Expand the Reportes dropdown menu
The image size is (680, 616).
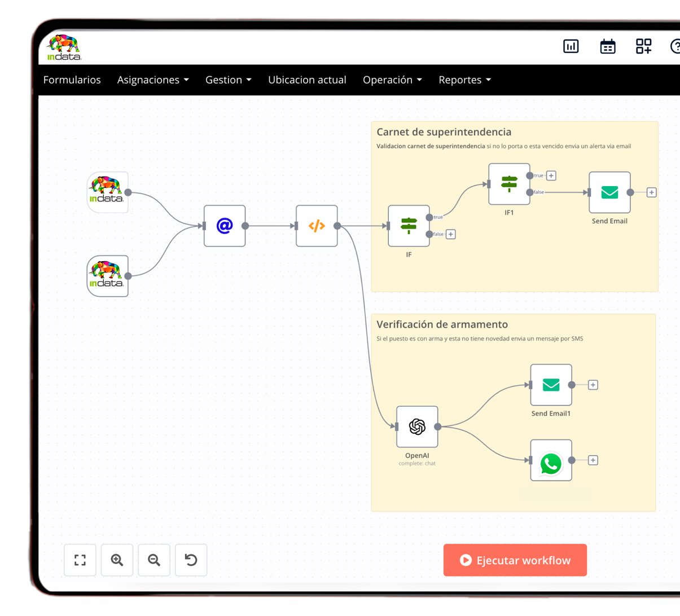pos(464,80)
